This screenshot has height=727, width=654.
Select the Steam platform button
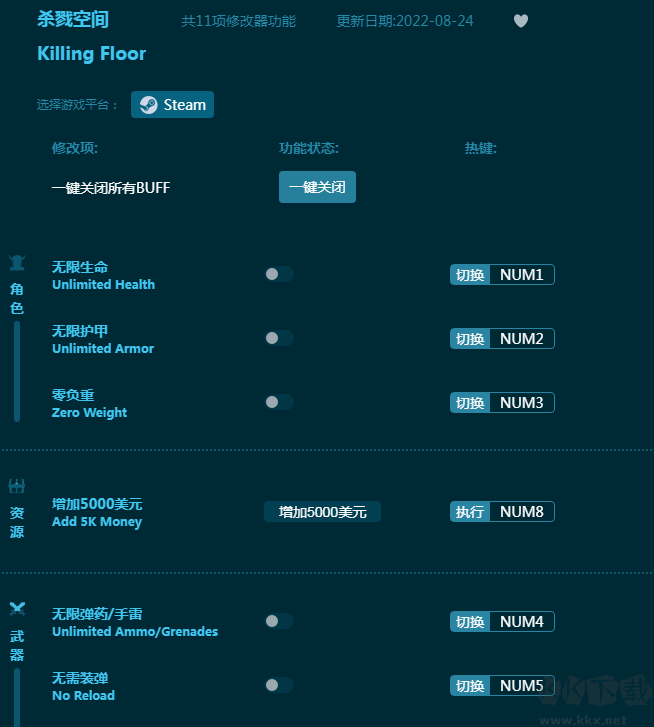coord(172,105)
